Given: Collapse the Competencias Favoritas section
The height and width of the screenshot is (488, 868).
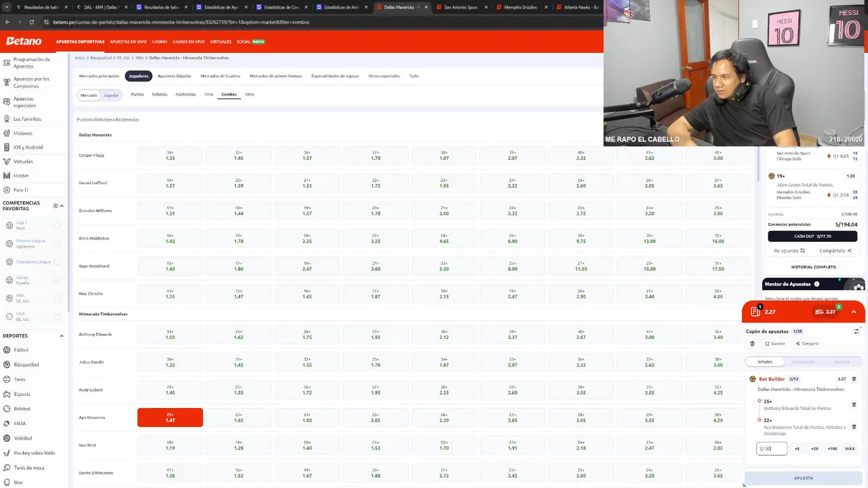Looking at the screenshot, I should [x=62, y=205].
